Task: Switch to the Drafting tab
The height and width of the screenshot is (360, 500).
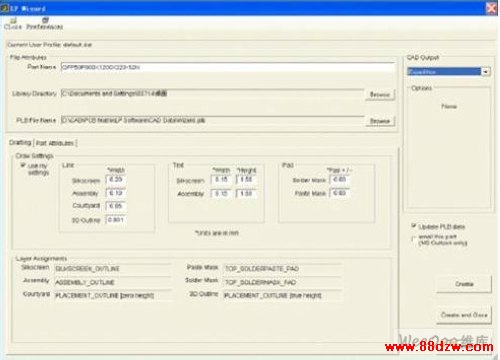Action: point(20,143)
